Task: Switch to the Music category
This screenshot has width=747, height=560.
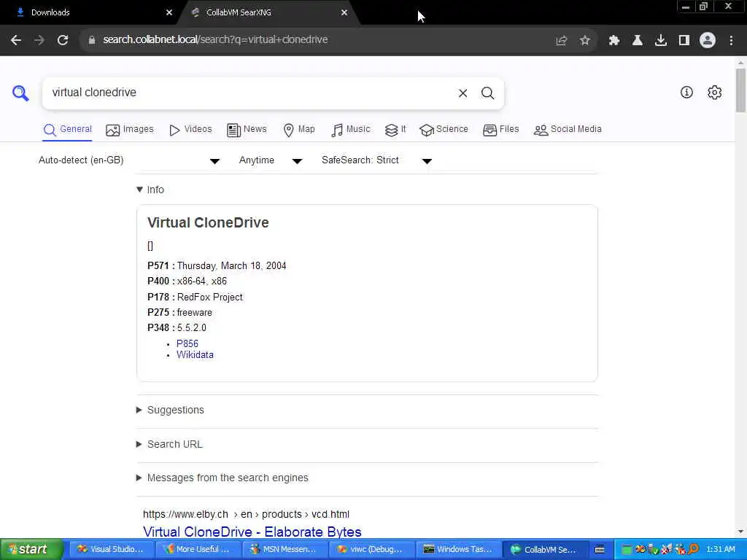Action: 351,130
